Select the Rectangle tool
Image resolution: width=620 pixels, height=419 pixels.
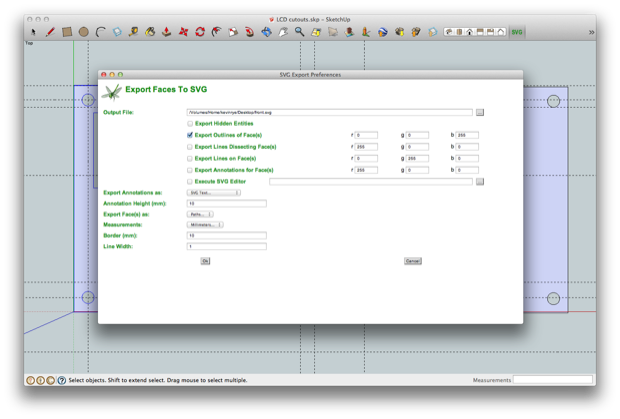(x=67, y=32)
